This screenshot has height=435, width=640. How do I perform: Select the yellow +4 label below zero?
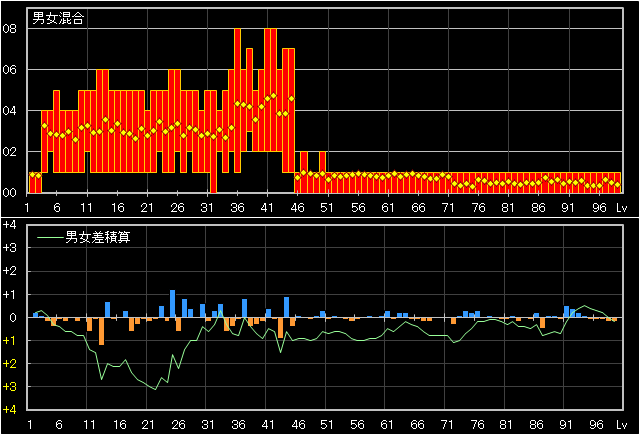click(9, 410)
